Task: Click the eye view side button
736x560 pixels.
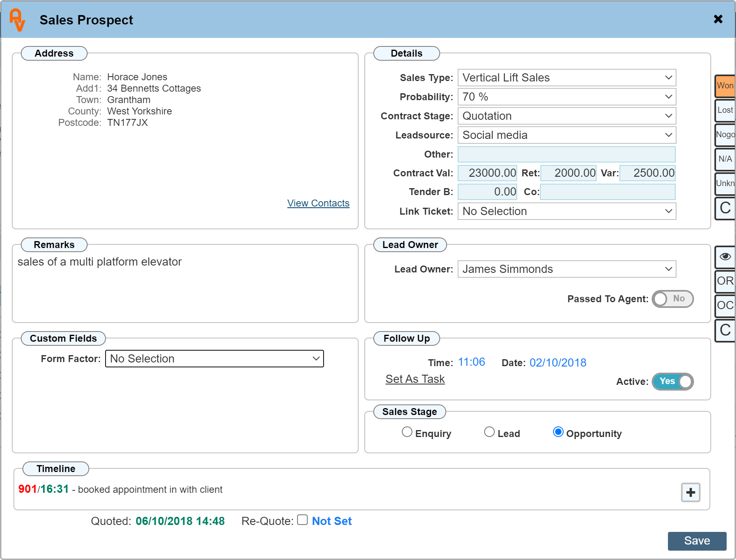Action: pos(725,257)
